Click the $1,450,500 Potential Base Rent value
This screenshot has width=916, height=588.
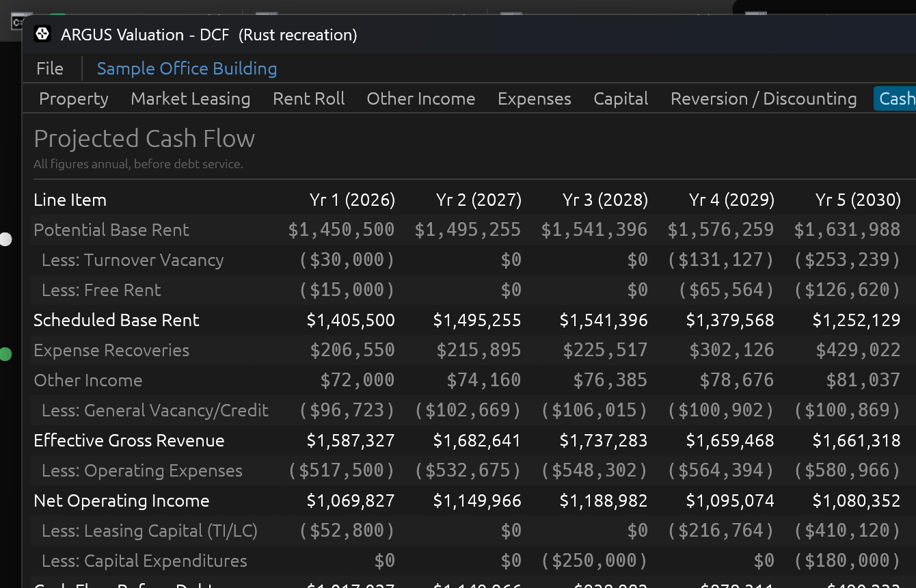coord(341,230)
